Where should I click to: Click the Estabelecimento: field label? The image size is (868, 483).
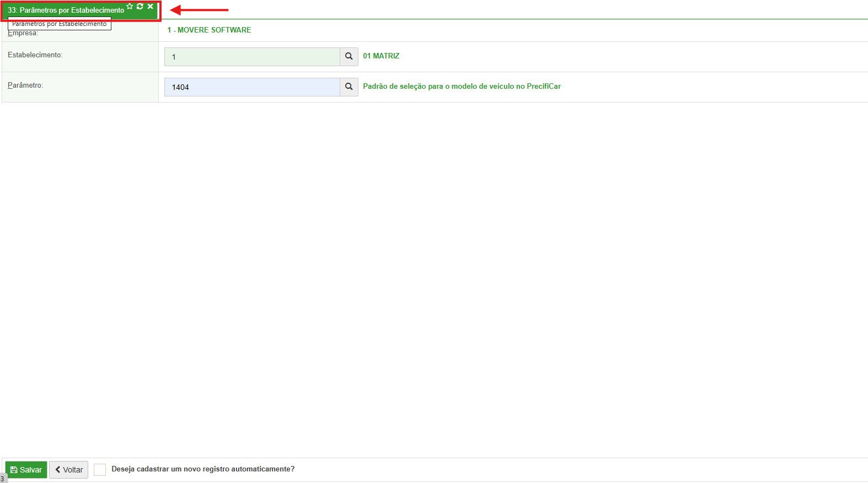pos(35,55)
